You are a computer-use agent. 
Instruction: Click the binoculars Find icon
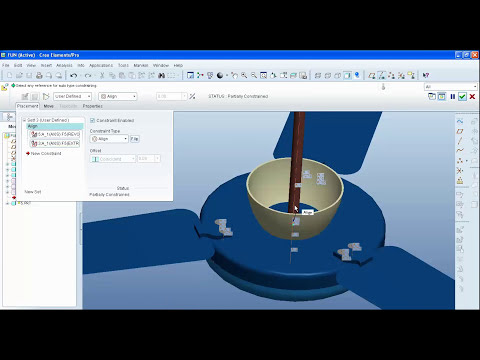tap(162, 76)
